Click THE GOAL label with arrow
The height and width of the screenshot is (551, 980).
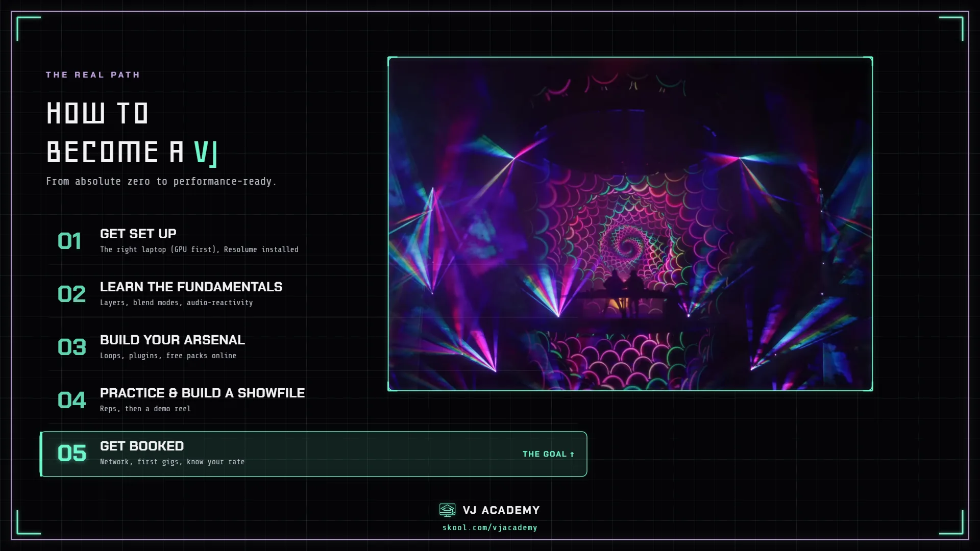(548, 454)
